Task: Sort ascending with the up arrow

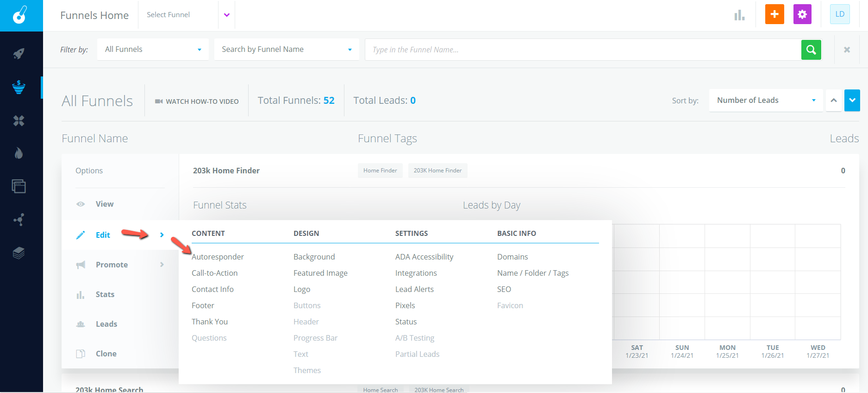Action: coord(833,101)
